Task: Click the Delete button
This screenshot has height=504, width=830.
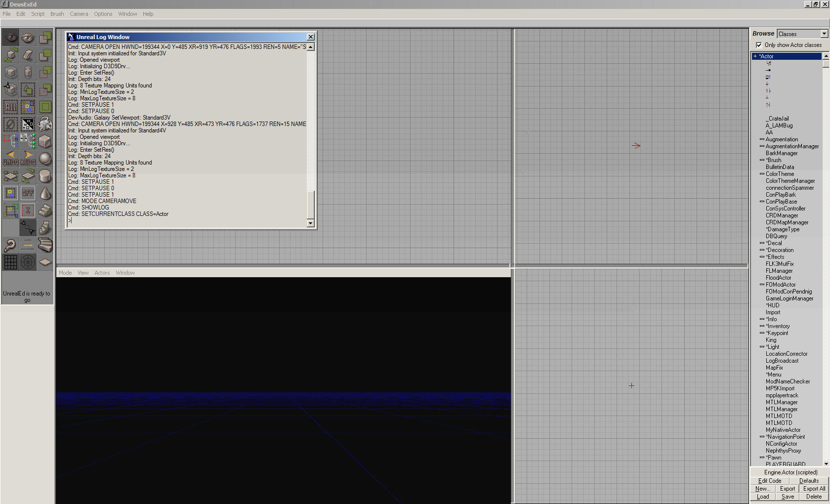Action: (x=814, y=497)
